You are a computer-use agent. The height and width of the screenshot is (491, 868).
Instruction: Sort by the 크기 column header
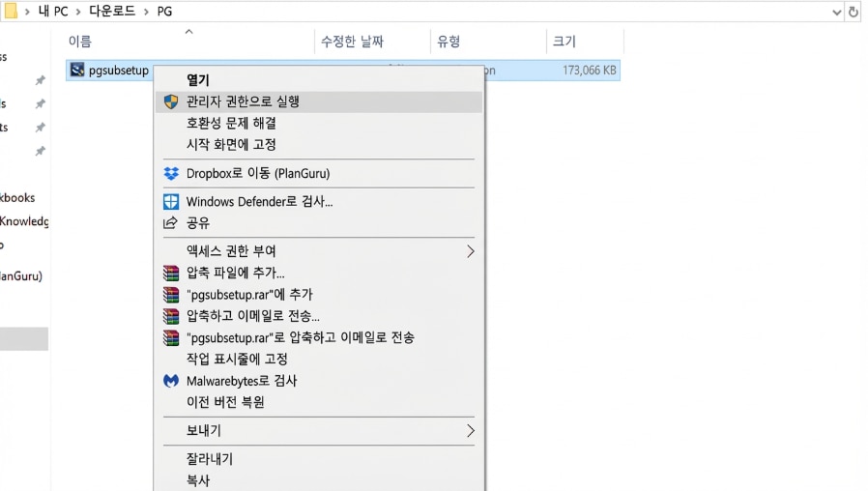coord(564,41)
